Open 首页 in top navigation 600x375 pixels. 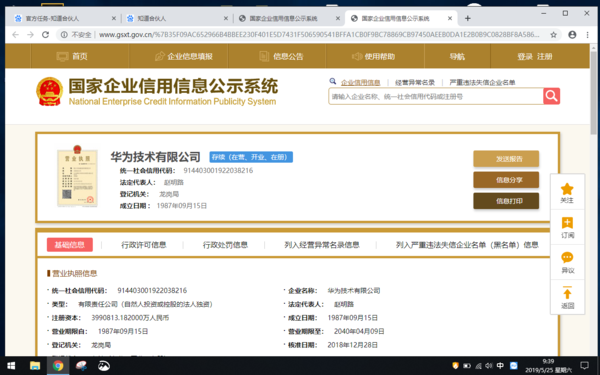click(x=72, y=56)
